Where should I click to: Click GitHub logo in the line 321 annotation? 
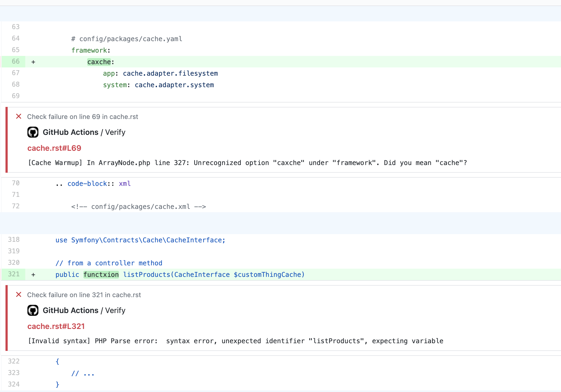33,310
